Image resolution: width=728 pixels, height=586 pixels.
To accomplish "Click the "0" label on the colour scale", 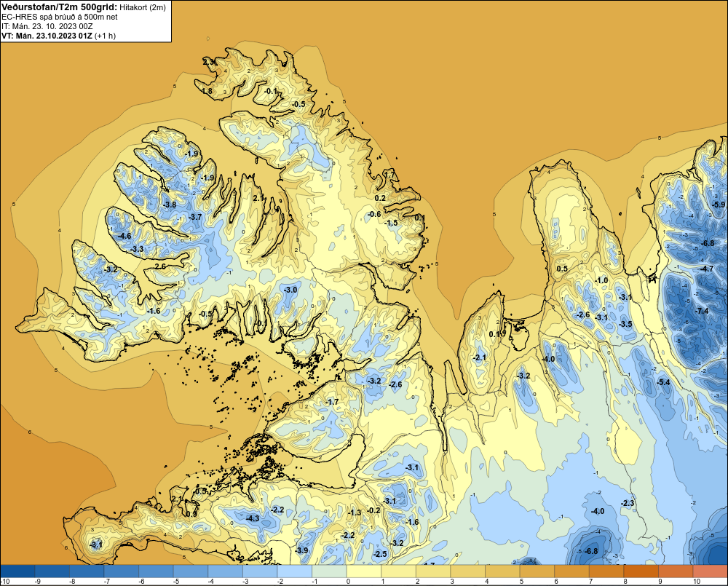I will pyautogui.click(x=348, y=582).
